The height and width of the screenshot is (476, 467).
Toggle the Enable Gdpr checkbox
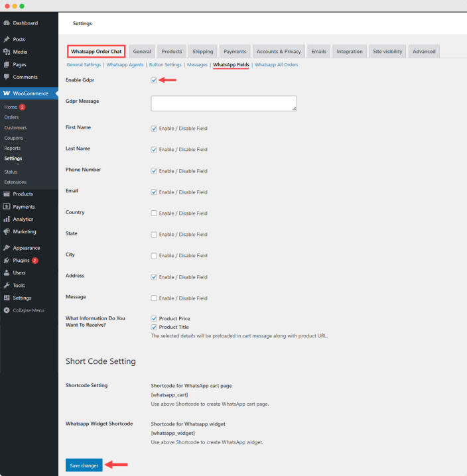[x=154, y=80]
